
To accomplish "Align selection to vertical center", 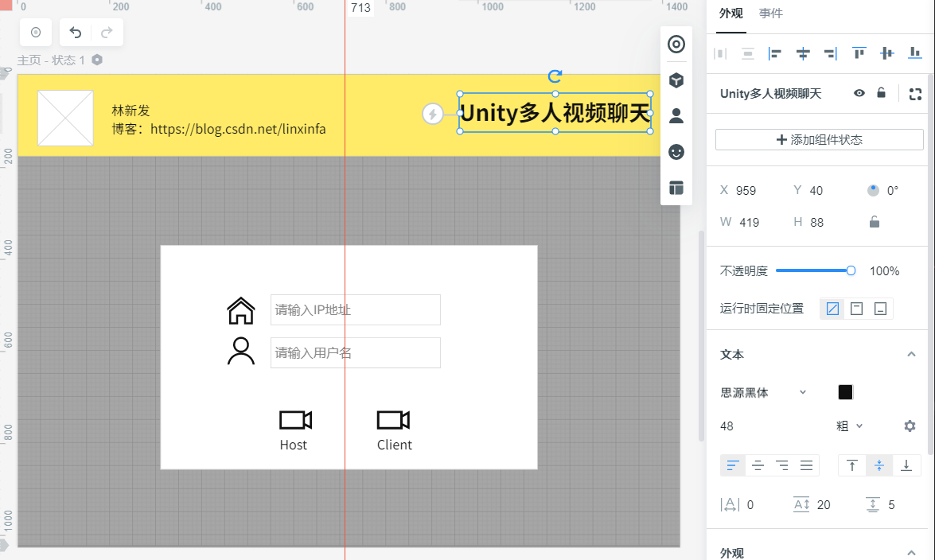I will 886,52.
